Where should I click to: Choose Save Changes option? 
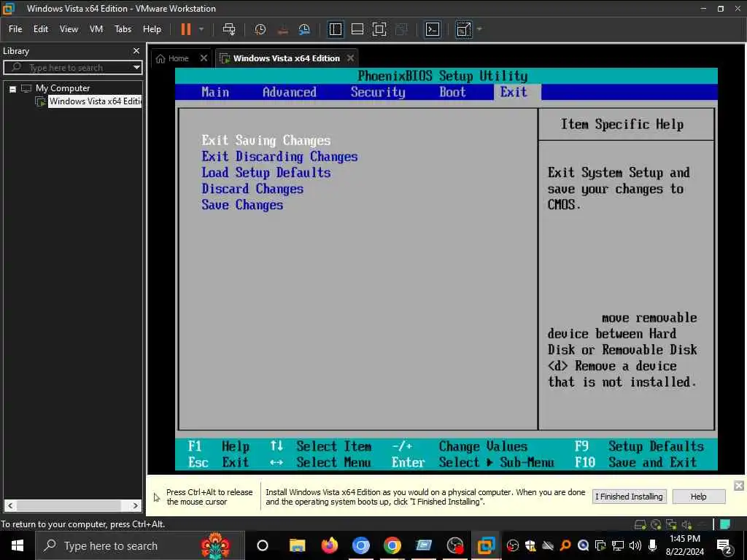click(x=242, y=205)
